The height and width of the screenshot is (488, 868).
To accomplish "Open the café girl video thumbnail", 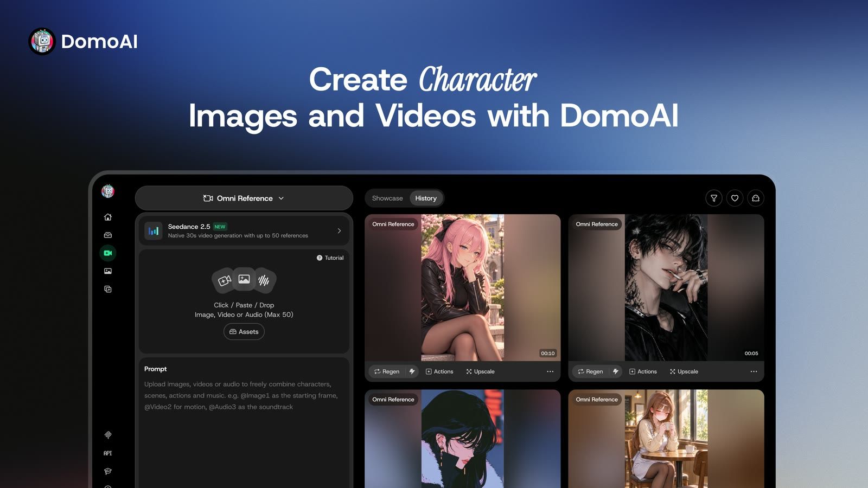I will click(666, 439).
